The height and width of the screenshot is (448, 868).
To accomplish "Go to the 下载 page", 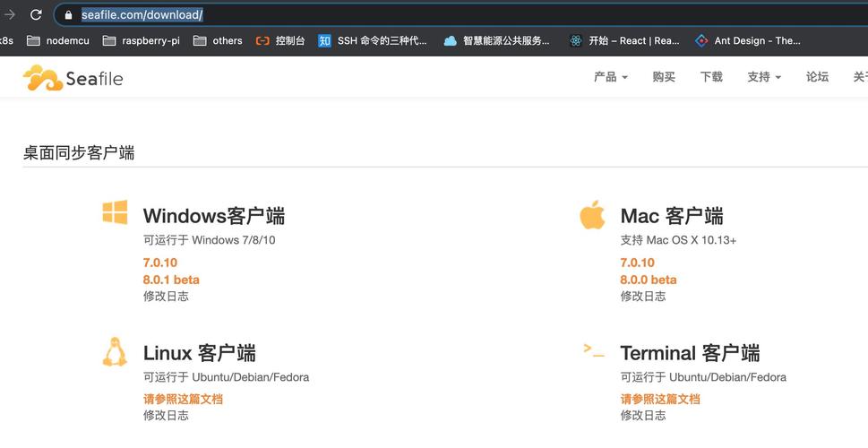I will (711, 77).
